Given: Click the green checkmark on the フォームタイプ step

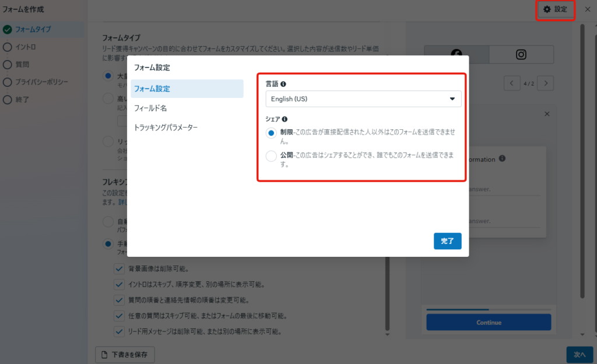Looking at the screenshot, I should point(8,30).
